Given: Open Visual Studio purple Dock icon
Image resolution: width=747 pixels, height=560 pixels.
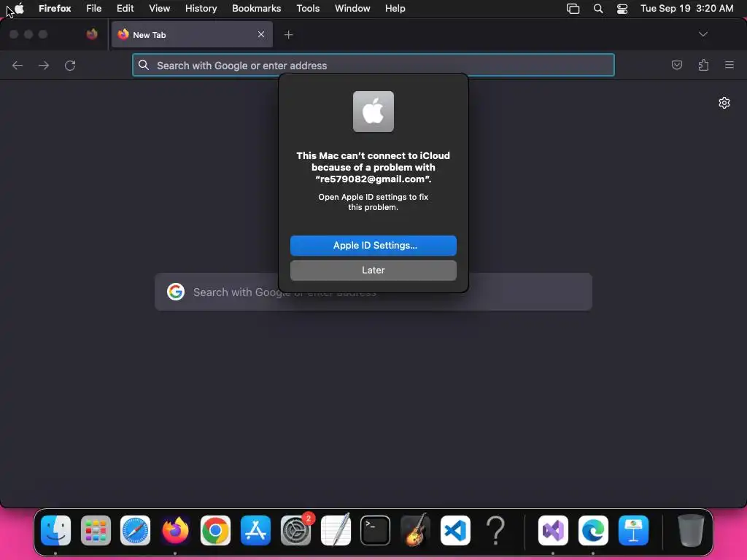Looking at the screenshot, I should click(x=553, y=531).
